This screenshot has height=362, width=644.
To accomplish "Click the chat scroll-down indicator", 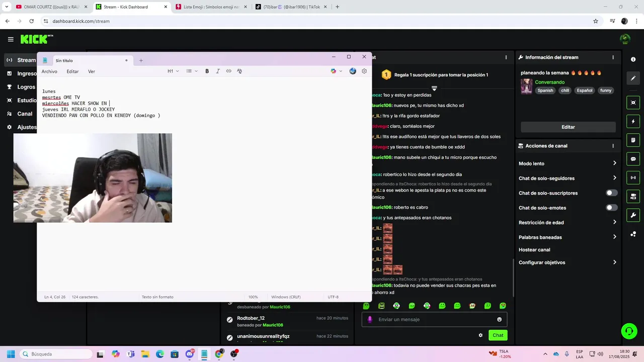I will 434,88.
